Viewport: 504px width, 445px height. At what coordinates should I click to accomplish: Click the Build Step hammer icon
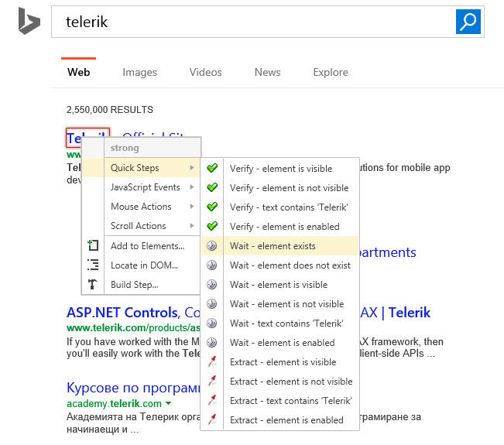point(93,284)
